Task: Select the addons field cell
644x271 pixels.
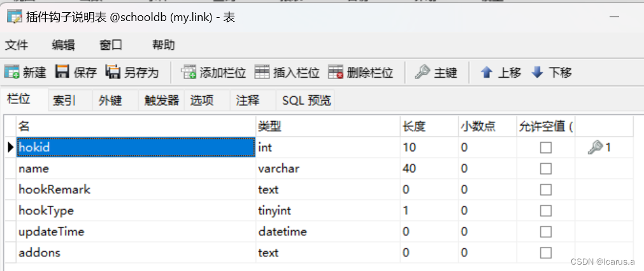Action: pyautogui.click(x=136, y=253)
